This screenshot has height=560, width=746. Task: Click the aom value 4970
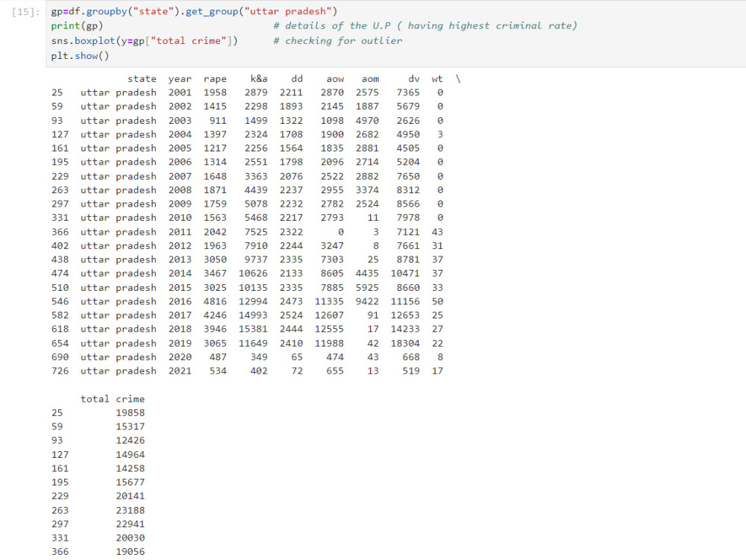point(367,120)
